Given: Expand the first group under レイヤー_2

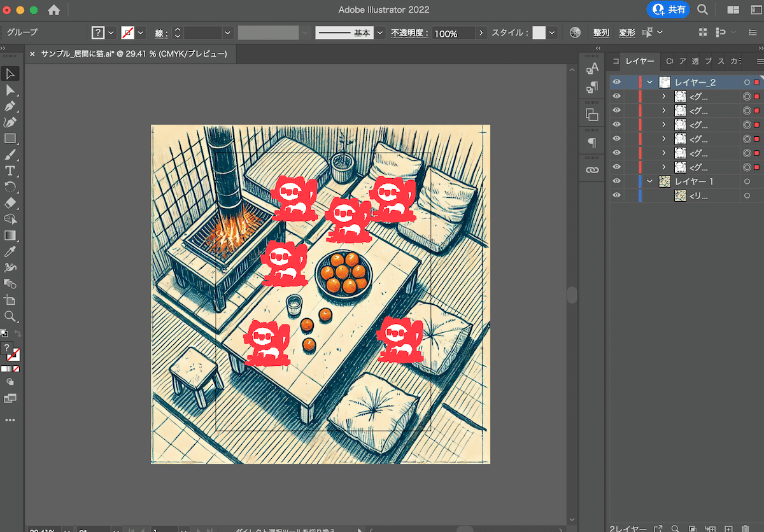Looking at the screenshot, I should click(x=664, y=96).
